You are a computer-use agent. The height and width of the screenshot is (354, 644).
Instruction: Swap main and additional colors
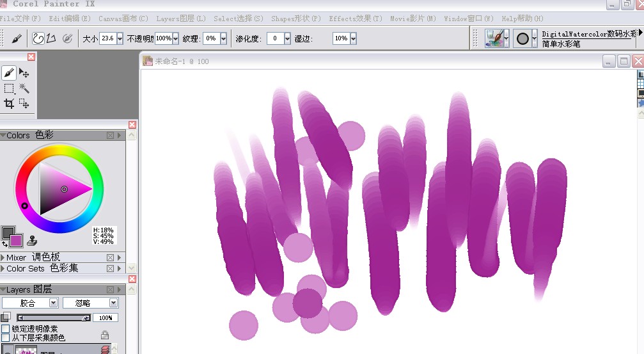(x=4, y=245)
